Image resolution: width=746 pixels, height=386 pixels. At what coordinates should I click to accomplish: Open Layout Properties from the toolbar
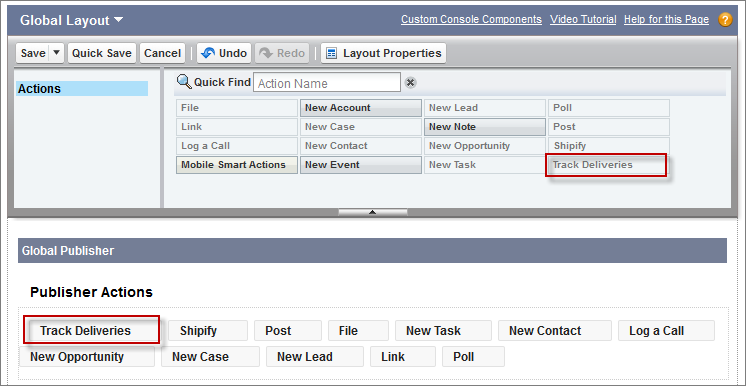[x=383, y=53]
